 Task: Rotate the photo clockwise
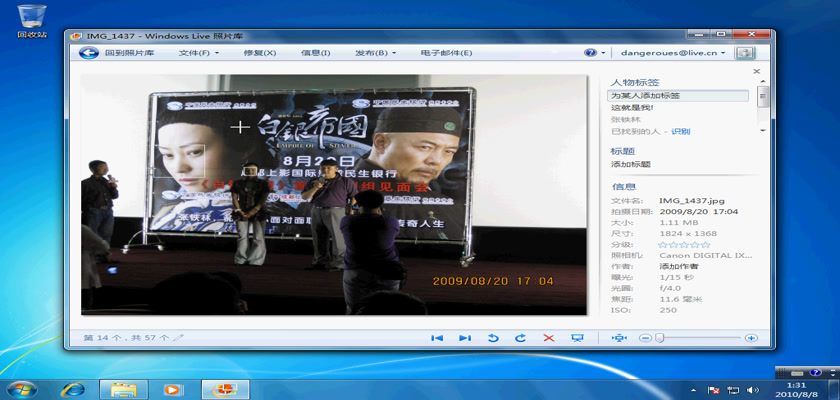pos(520,338)
